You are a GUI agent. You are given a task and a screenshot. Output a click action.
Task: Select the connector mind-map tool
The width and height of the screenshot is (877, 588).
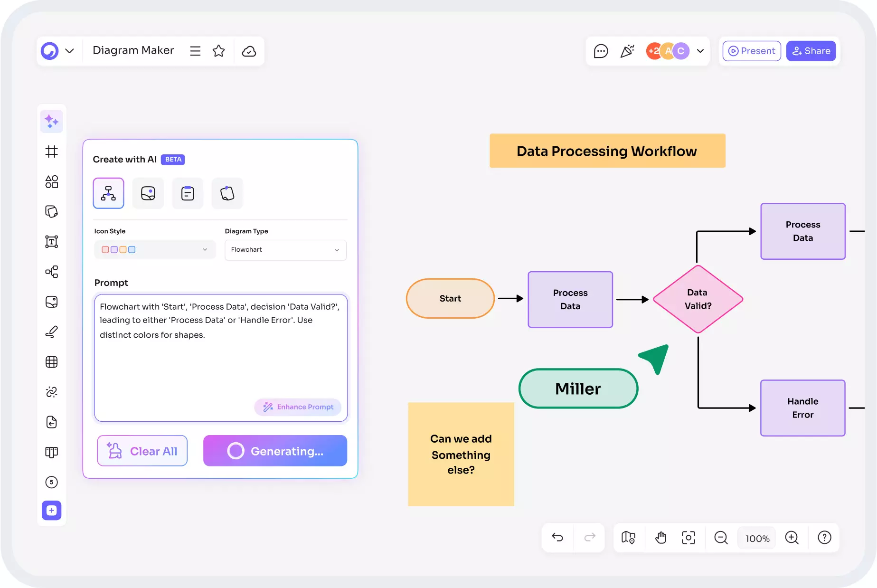click(51, 271)
